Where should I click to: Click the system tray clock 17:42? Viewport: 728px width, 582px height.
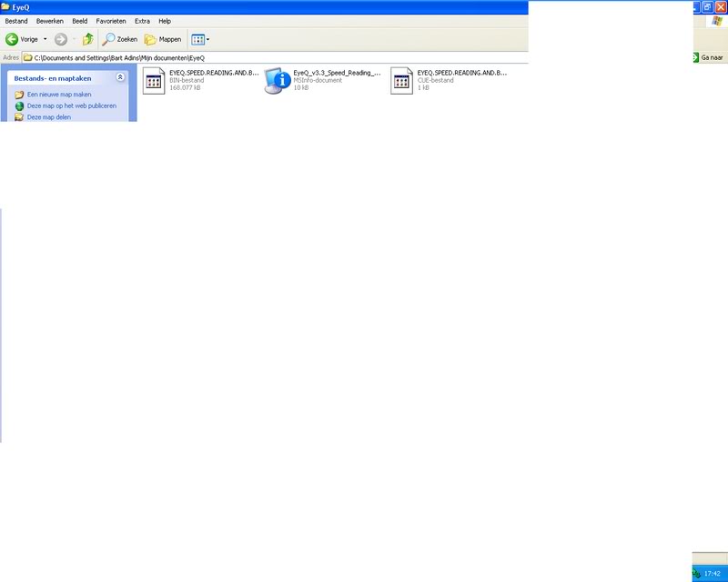713,573
